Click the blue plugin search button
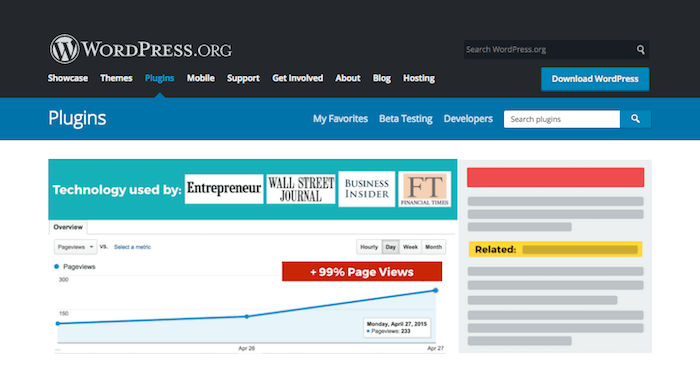The height and width of the screenshot is (365, 700). tap(635, 119)
